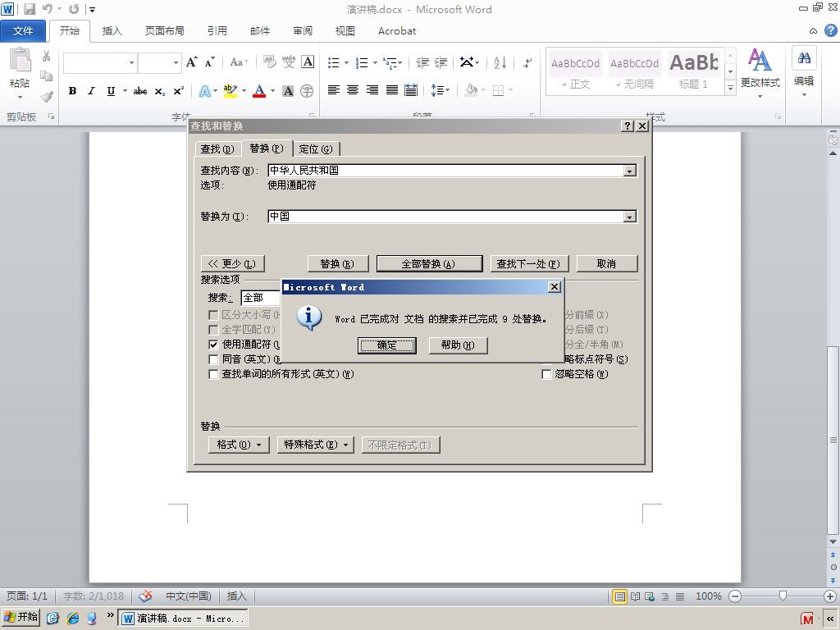Click the character shading A icon
The height and width of the screenshot is (630, 840).
[288, 91]
